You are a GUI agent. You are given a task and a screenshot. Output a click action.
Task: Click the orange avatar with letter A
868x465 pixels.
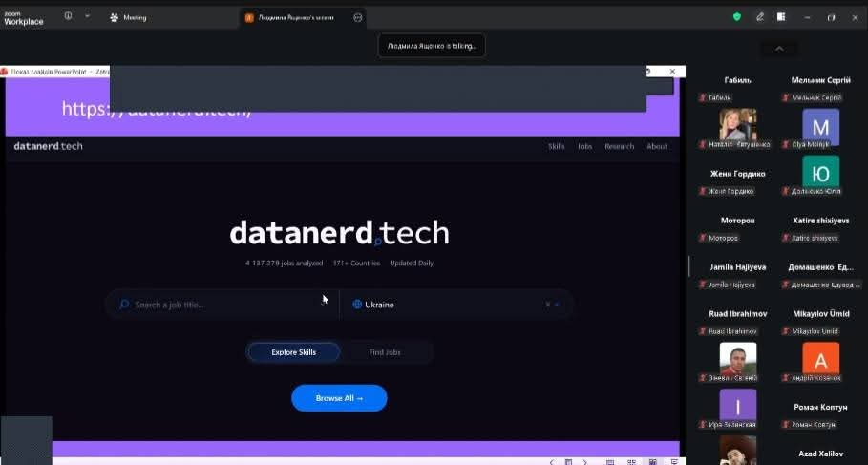[820, 359]
